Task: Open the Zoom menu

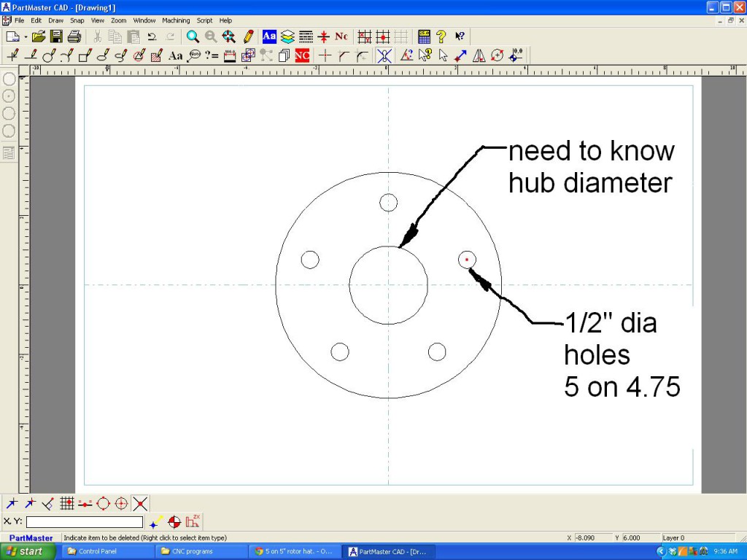Action: (119, 20)
